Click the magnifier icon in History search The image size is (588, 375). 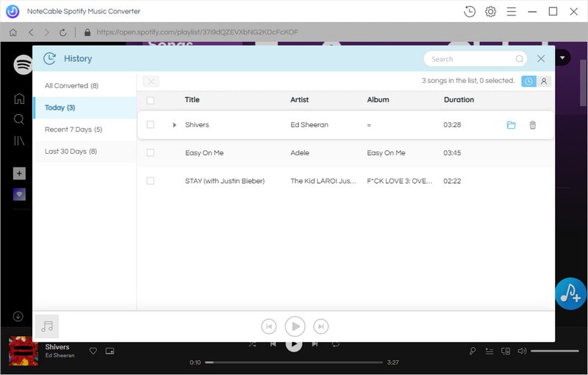coord(520,59)
